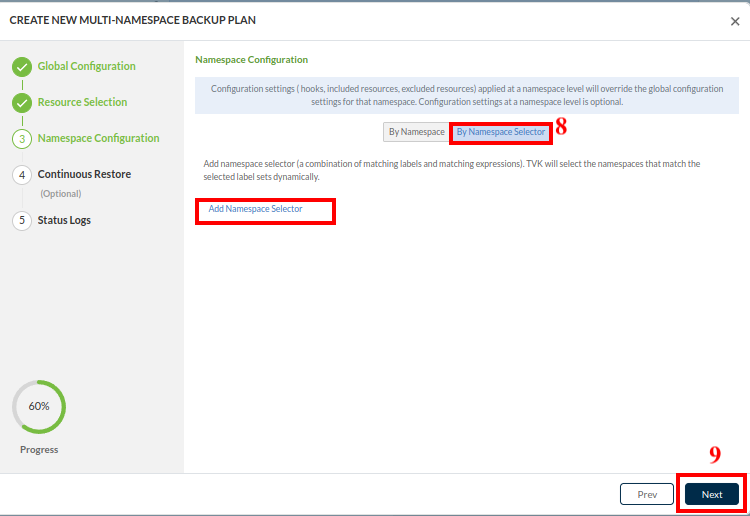The height and width of the screenshot is (516, 750).
Task: Click the (Optional) text under Continuous Restore
Action: pos(60,194)
